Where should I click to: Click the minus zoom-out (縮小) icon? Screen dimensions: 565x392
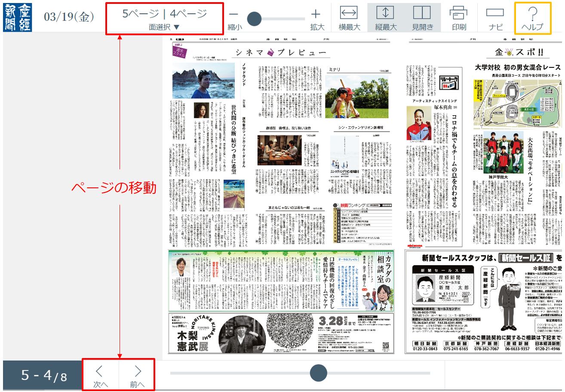(x=234, y=15)
